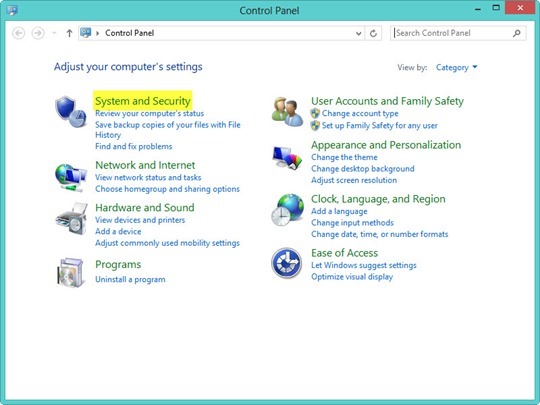
Task: Click Adjust screen resolution link
Action: (354, 180)
